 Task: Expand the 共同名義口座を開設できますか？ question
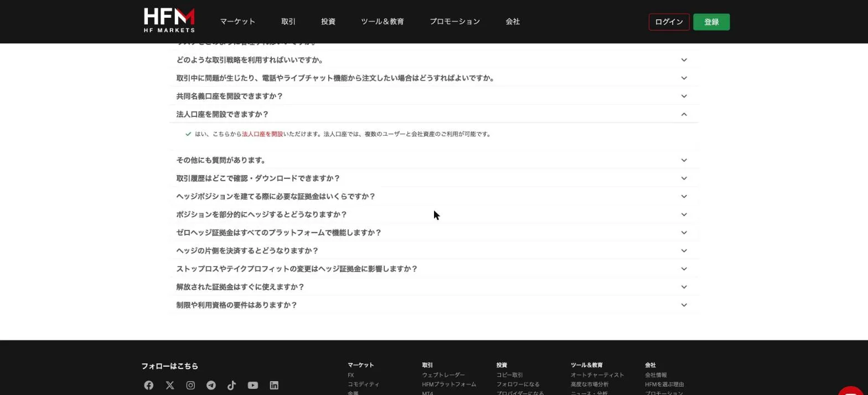coord(435,96)
